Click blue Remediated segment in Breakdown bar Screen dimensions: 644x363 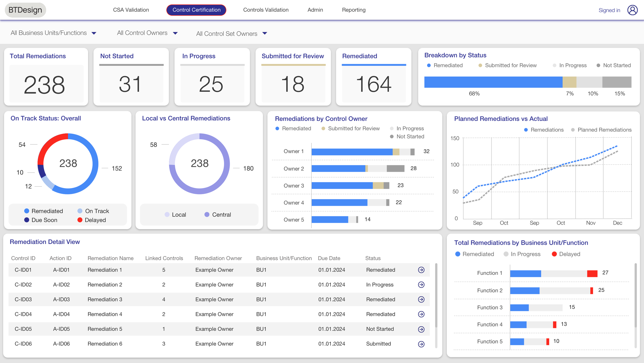pyautogui.click(x=493, y=82)
